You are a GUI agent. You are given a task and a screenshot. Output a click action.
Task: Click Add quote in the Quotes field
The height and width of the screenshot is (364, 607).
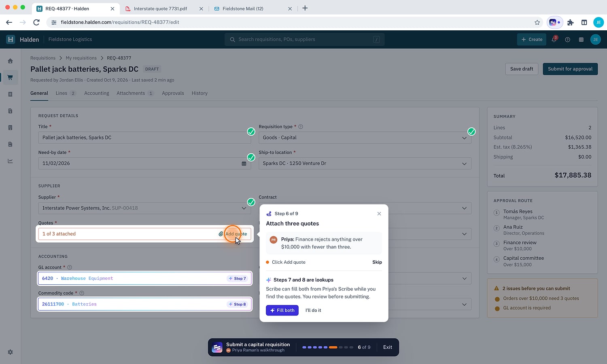pos(233,234)
